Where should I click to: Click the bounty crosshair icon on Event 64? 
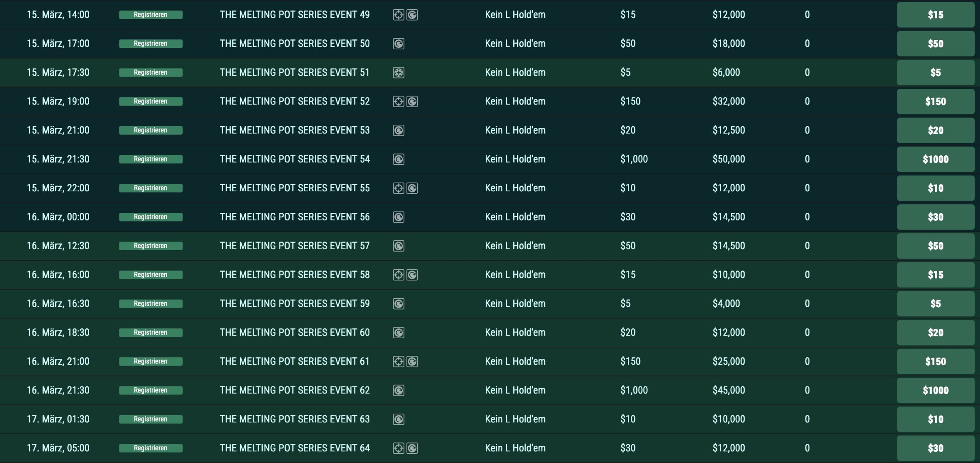(399, 448)
